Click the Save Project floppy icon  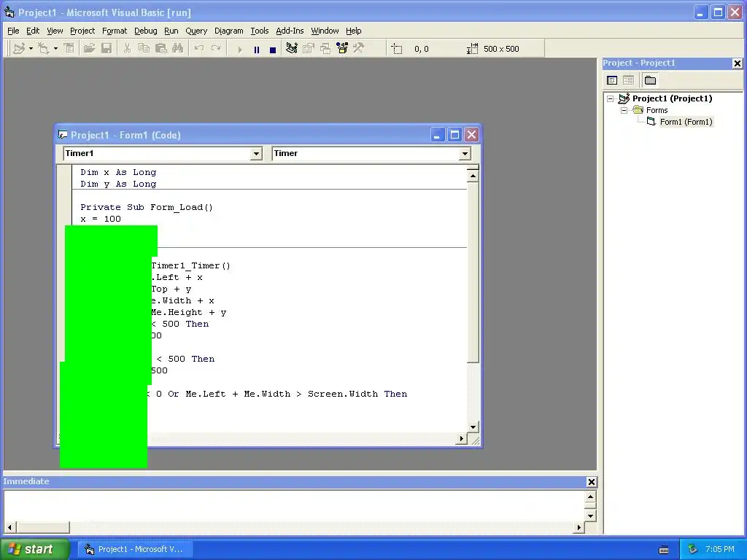pos(107,49)
